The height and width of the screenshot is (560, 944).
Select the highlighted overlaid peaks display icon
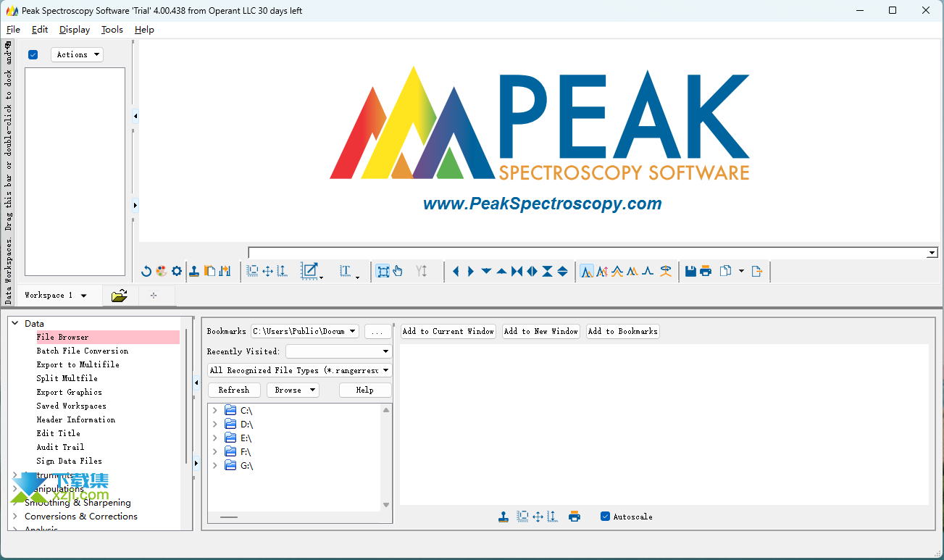point(587,271)
